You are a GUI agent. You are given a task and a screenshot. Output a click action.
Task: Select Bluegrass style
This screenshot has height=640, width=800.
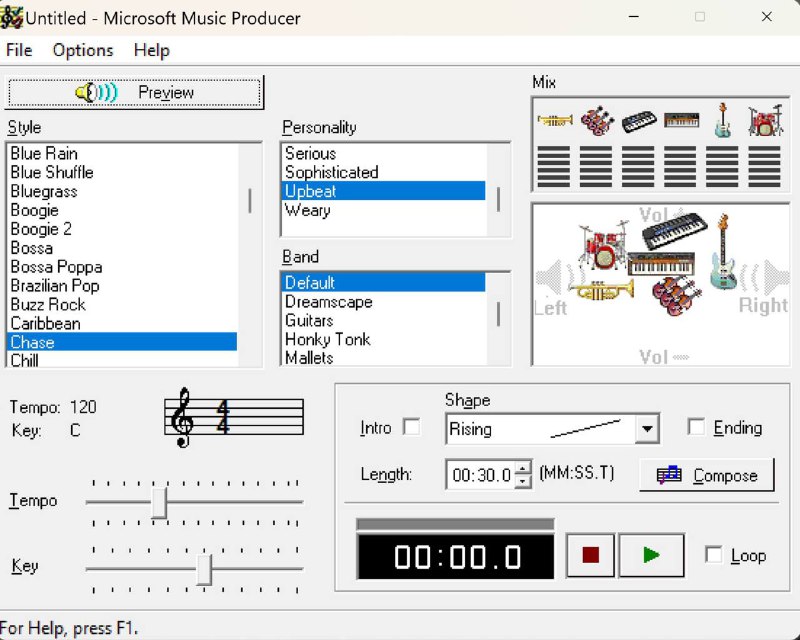122,191
